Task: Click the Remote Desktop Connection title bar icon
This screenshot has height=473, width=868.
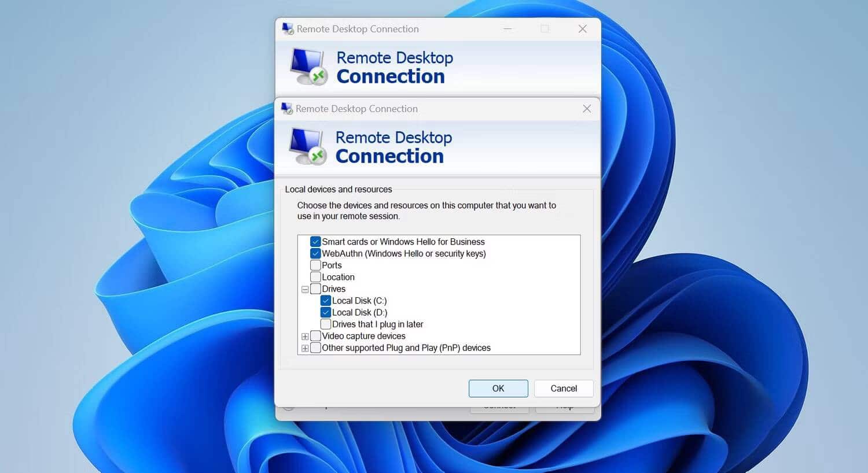Action: coord(286,109)
